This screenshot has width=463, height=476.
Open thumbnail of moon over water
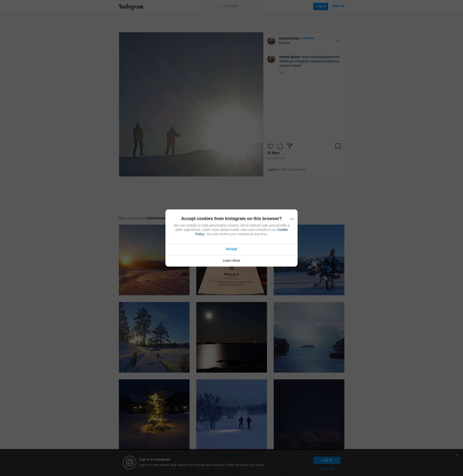(231, 337)
